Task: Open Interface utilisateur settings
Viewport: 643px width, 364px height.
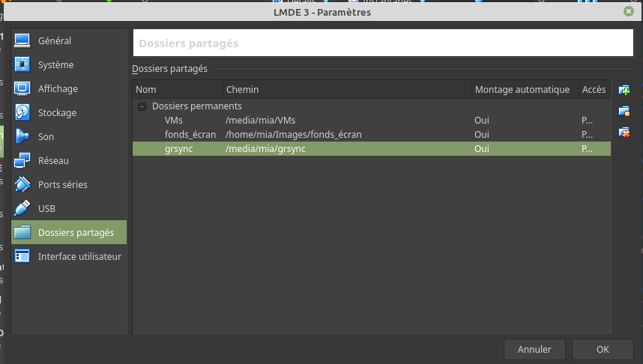Action: pos(69,257)
